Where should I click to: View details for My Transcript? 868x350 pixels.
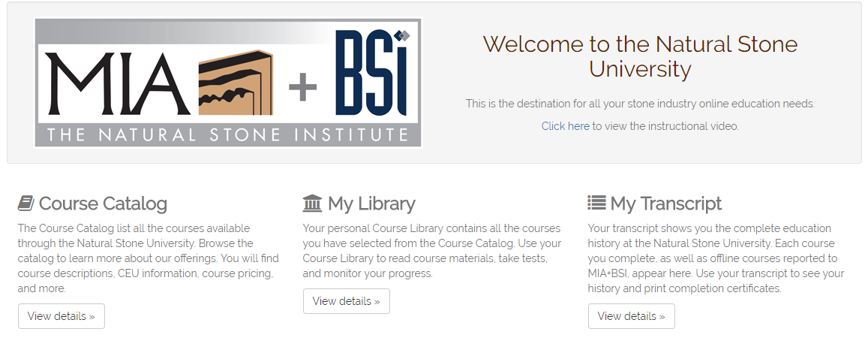click(632, 316)
